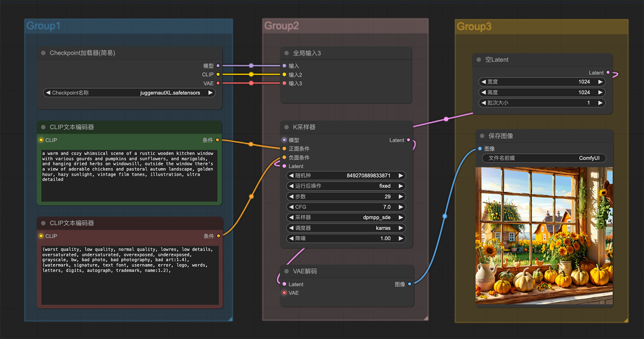The height and width of the screenshot is (339, 644).
Task: Click the 图像 input port on 保存图像
Action: coord(480,148)
